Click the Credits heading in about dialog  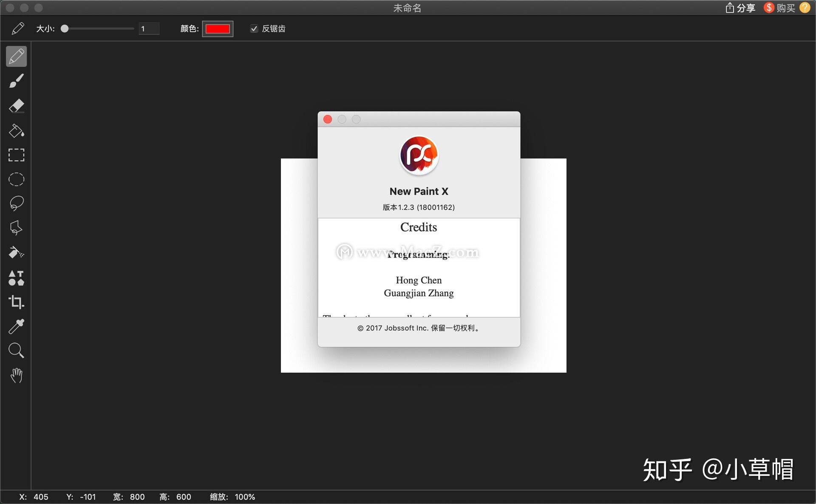point(419,227)
